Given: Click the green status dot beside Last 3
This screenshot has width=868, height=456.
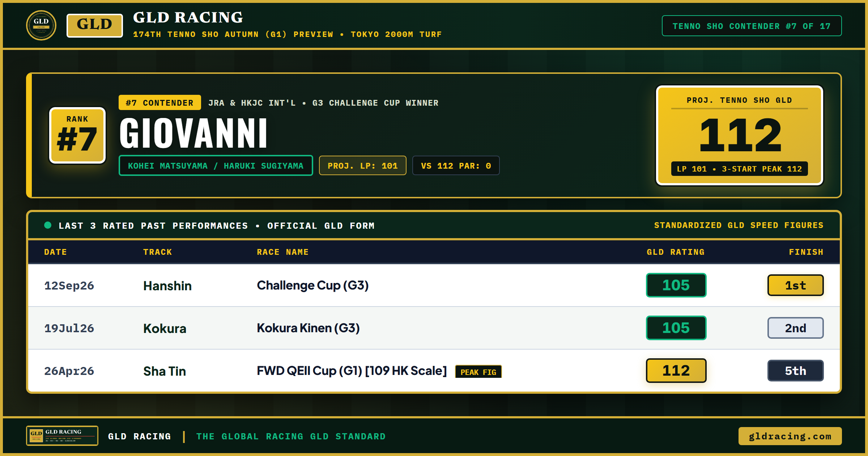Looking at the screenshot, I should (48, 225).
